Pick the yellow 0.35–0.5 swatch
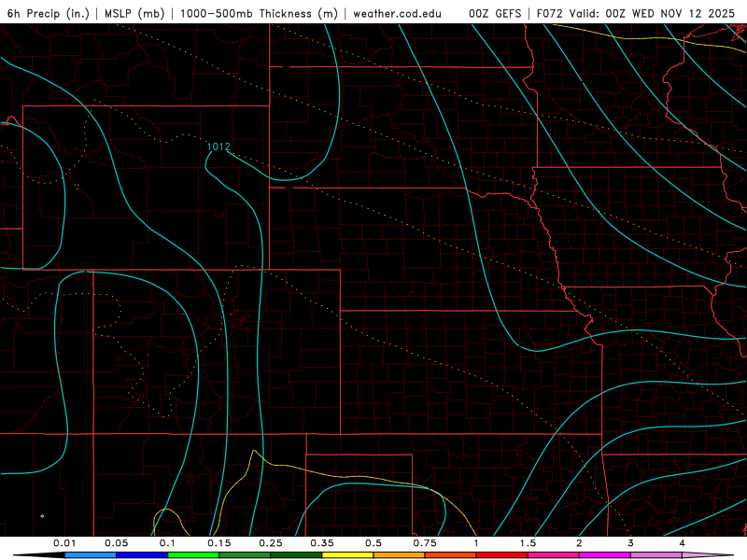 [x=347, y=555]
